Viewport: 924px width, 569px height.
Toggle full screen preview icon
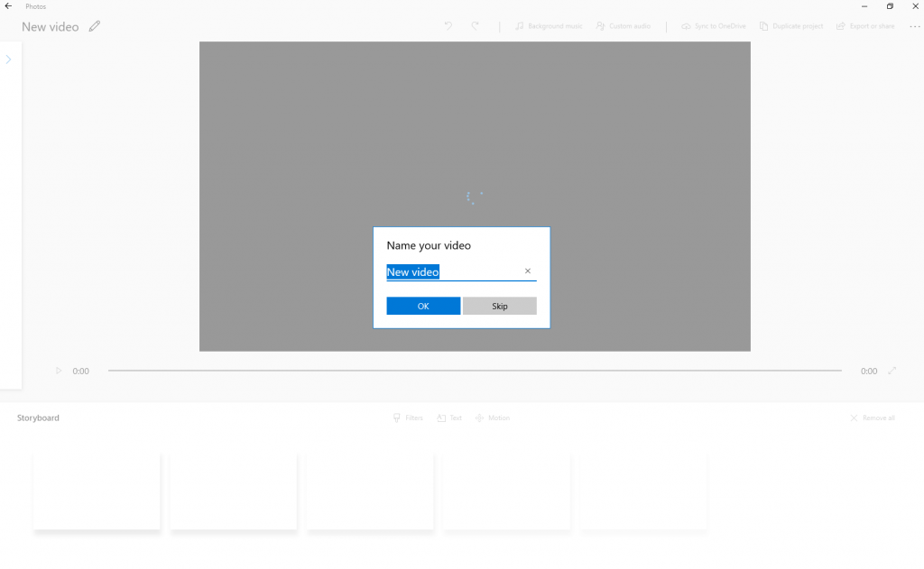892,371
